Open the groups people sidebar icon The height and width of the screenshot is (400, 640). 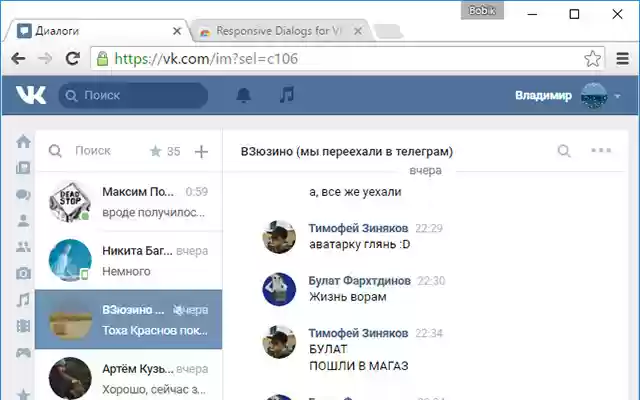coord(23,247)
